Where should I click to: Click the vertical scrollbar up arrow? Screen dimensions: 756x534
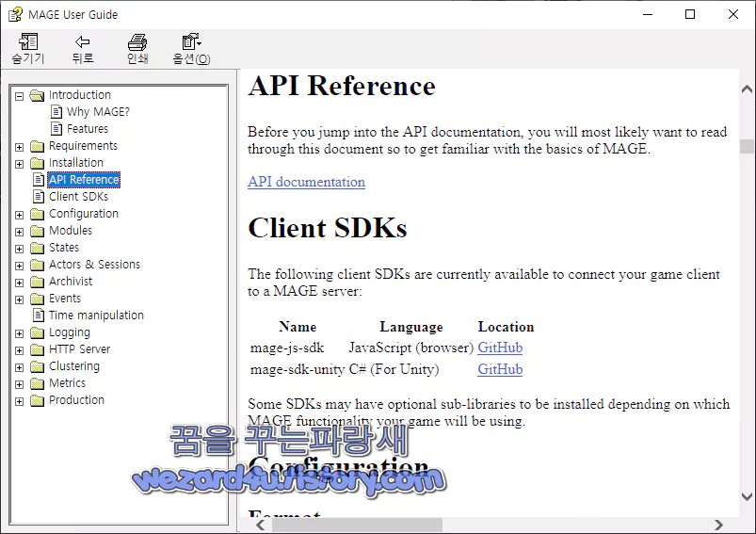(x=747, y=89)
